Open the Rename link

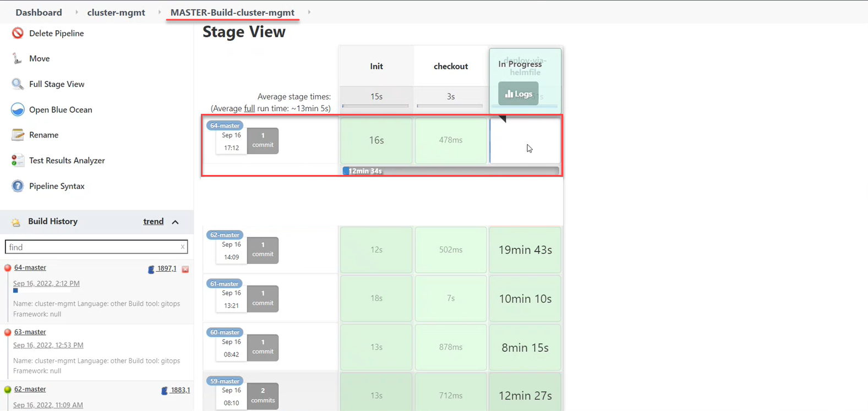43,135
